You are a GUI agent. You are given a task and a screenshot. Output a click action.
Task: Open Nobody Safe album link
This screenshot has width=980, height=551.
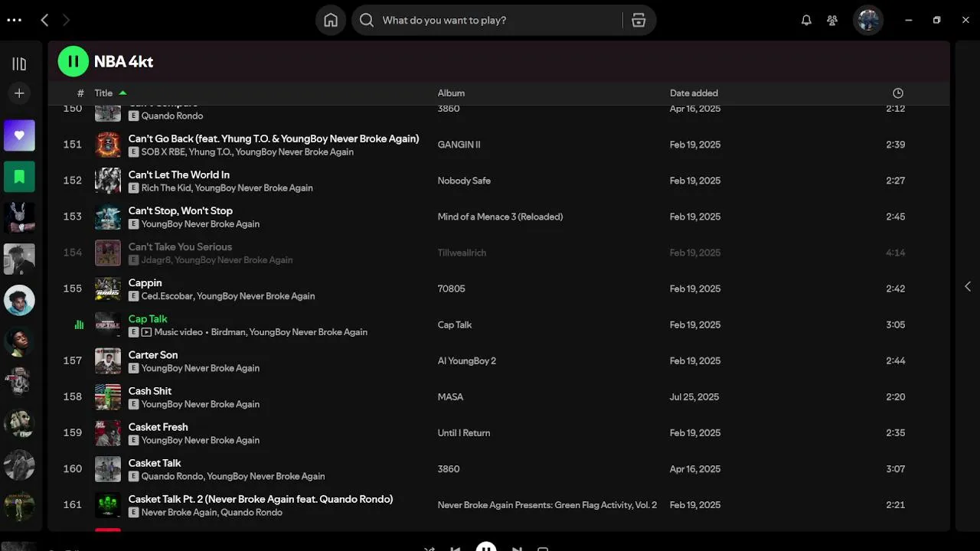[464, 181]
